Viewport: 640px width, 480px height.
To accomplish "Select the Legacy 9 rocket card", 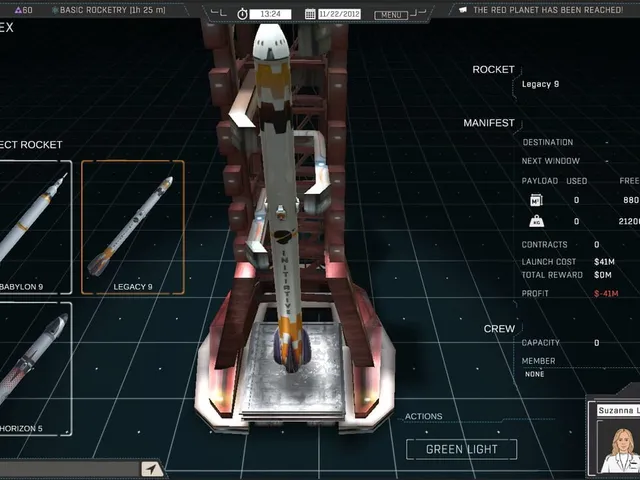I will 133,227.
